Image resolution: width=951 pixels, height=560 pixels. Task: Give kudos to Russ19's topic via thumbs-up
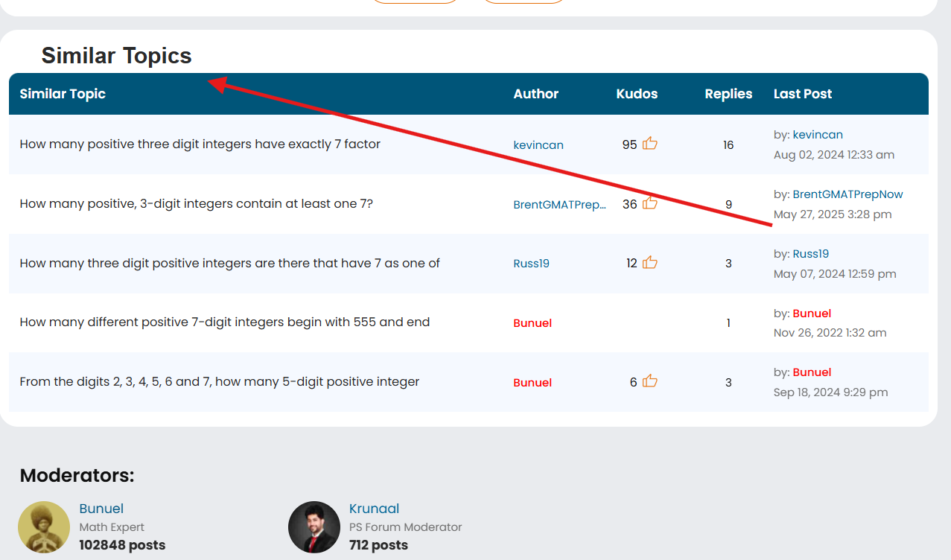tap(649, 263)
